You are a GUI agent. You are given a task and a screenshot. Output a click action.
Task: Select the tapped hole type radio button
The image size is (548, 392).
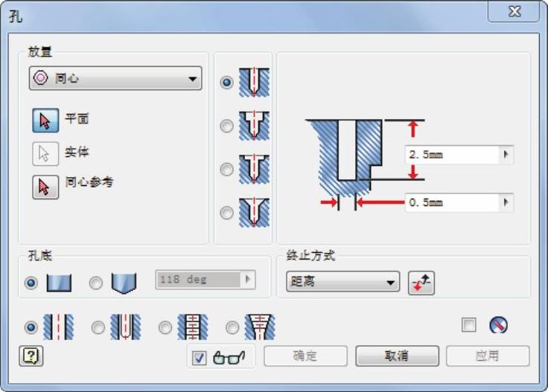click(x=165, y=327)
